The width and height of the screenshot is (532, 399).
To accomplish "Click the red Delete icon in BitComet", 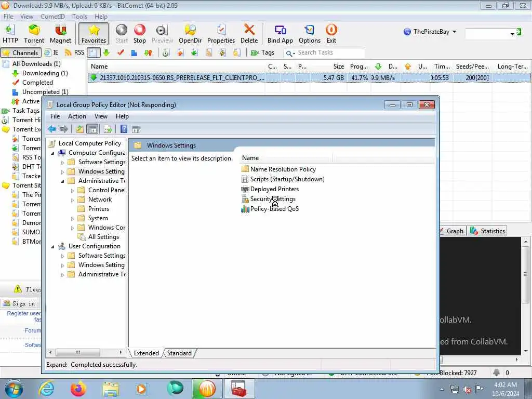I will [249, 34].
